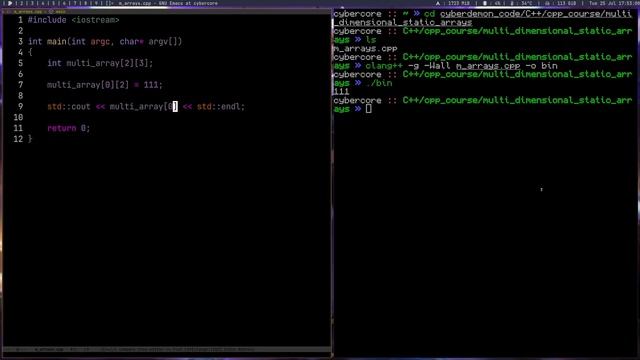Click the value 111 on line 7
The height and width of the screenshot is (360, 640).
151,85
